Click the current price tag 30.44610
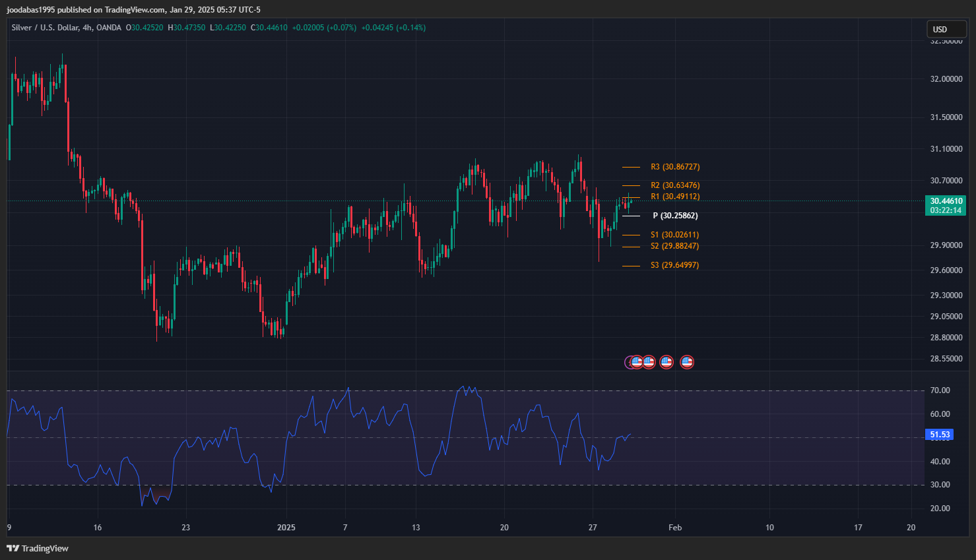Screen dimensions: 976x560 [946, 201]
